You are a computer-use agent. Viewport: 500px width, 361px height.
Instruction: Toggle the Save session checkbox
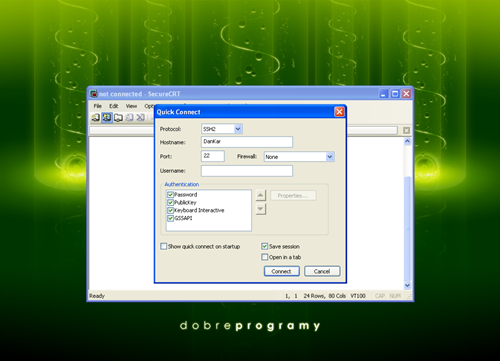pos(265,246)
